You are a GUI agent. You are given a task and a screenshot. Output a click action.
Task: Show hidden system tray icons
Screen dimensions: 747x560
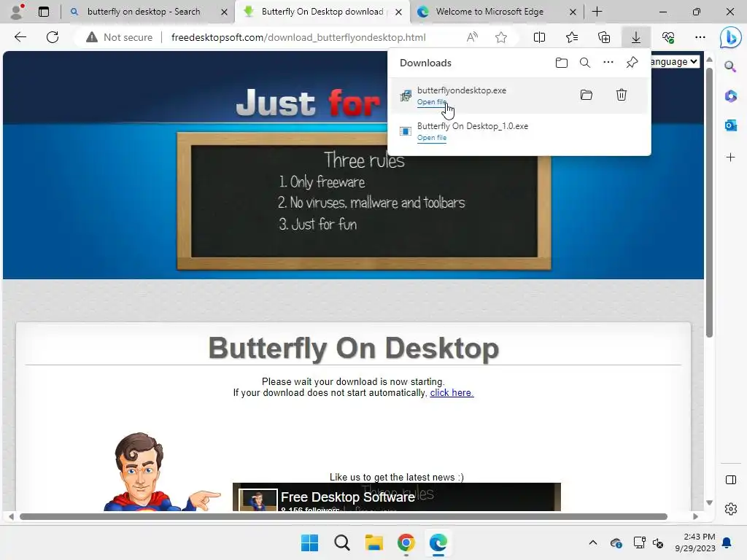click(x=592, y=542)
